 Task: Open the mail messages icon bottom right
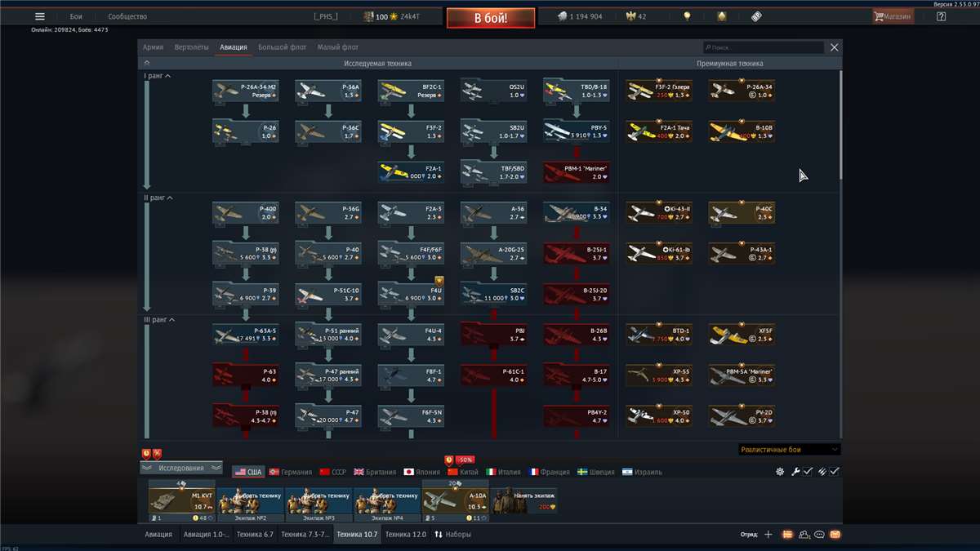[835, 533]
